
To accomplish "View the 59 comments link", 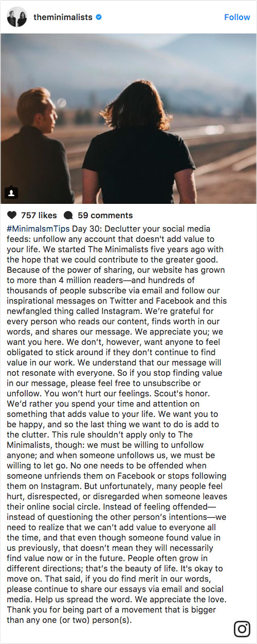I will (105, 215).
